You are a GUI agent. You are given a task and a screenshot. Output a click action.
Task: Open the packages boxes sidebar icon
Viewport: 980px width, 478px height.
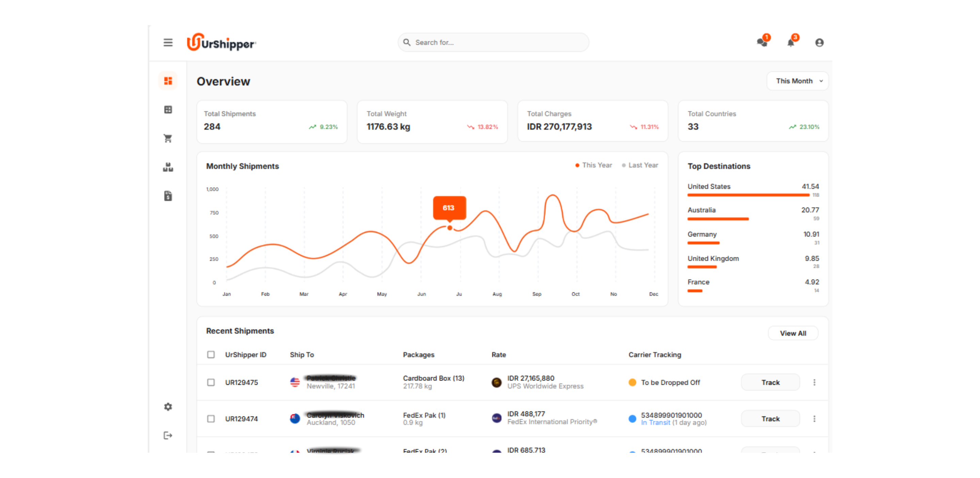click(x=168, y=167)
